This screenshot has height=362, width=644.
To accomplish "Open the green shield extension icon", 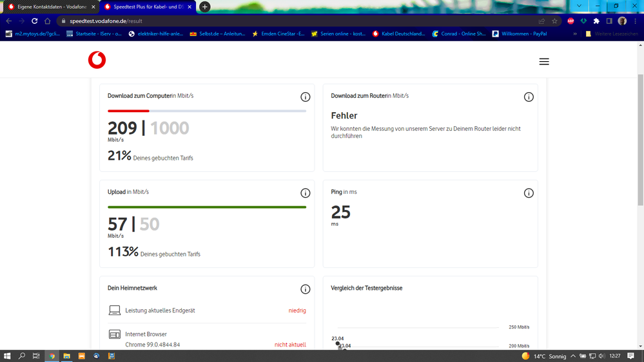I will coord(583,21).
